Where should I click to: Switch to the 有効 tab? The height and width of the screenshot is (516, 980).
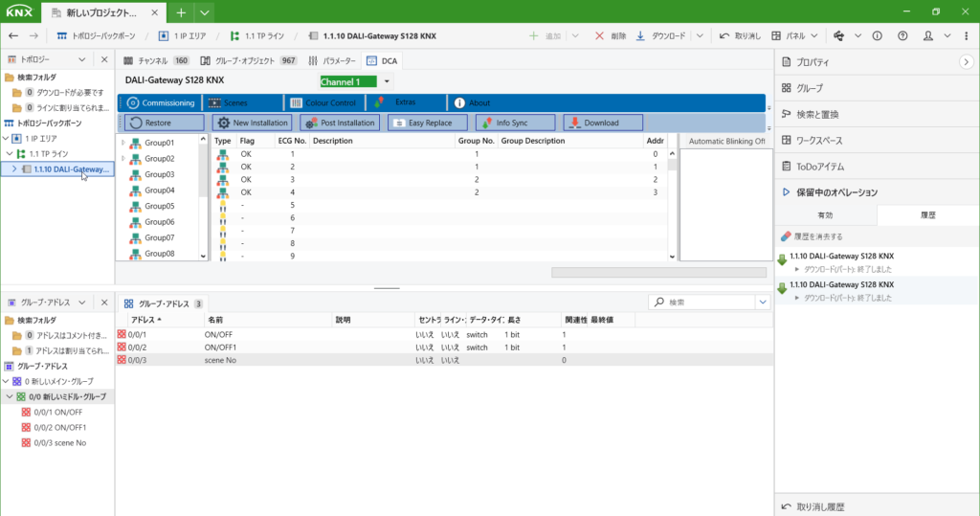[x=826, y=215]
